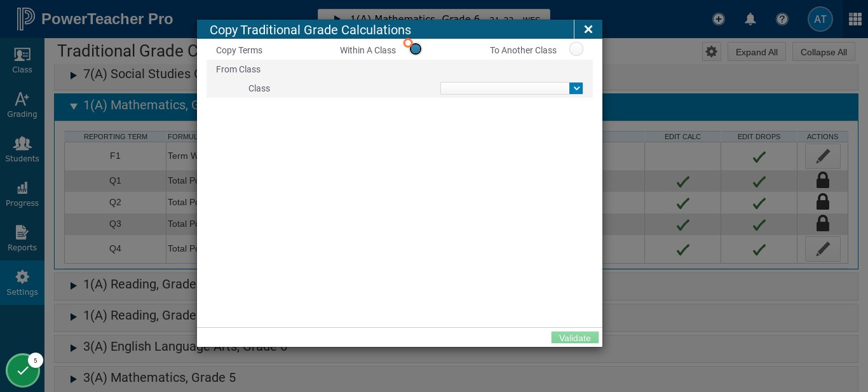Expand the 7(A) Social Studies section
The height and width of the screenshot is (392, 868).
click(73, 76)
